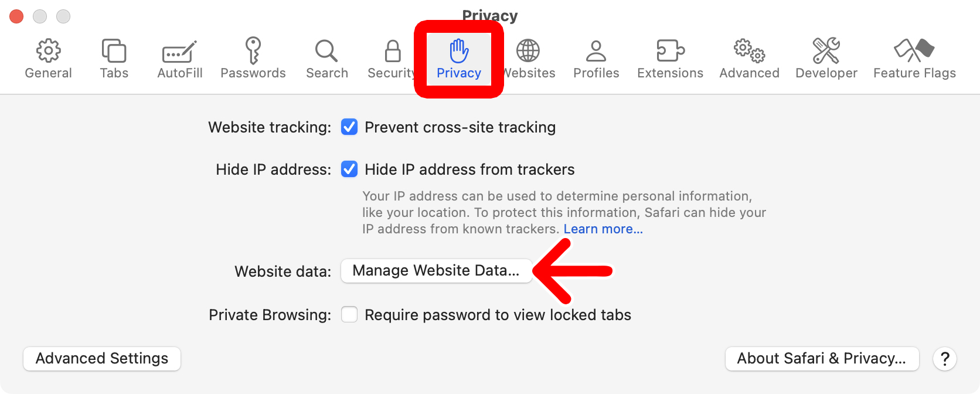Image resolution: width=980 pixels, height=394 pixels.
Task: Switch to the Privacy tab
Action: pos(459,57)
